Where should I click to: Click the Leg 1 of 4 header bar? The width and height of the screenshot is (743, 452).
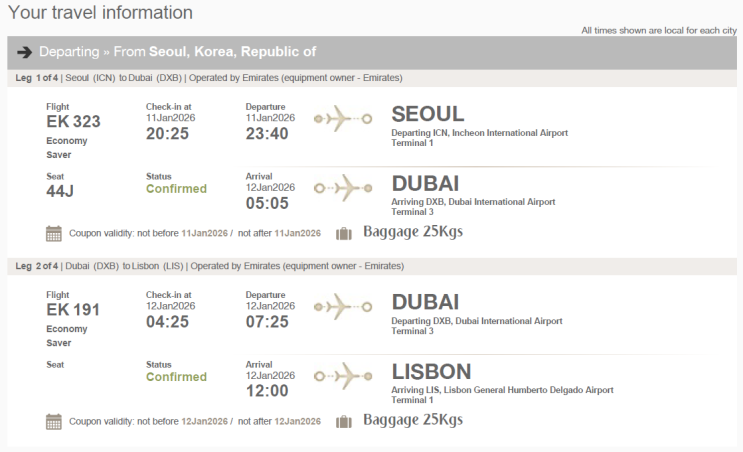[371, 78]
